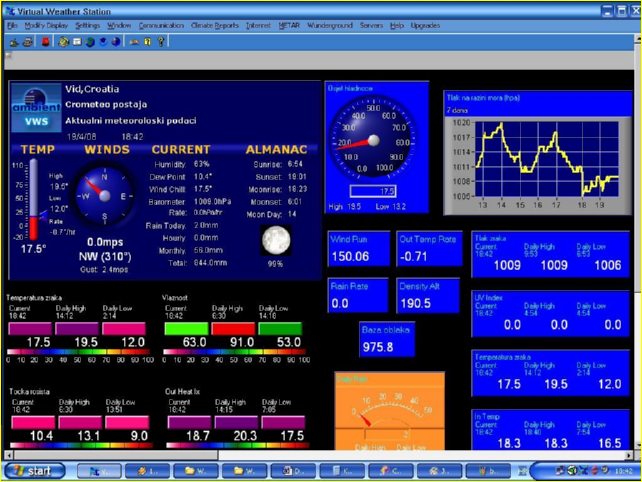642x482 pixels.
Task: Open the Help menu
Action: click(x=396, y=25)
